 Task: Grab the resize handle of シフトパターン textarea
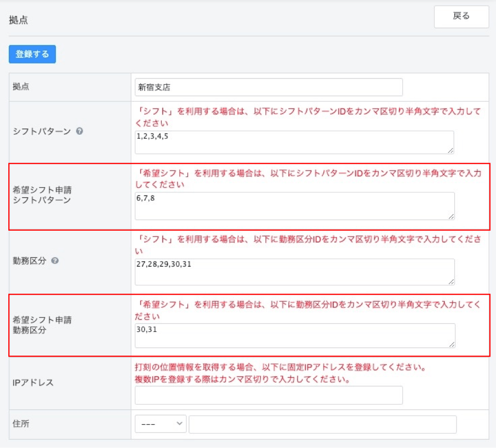click(x=451, y=150)
